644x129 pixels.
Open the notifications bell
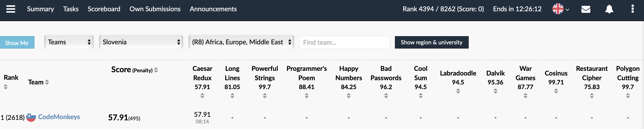[609, 9]
